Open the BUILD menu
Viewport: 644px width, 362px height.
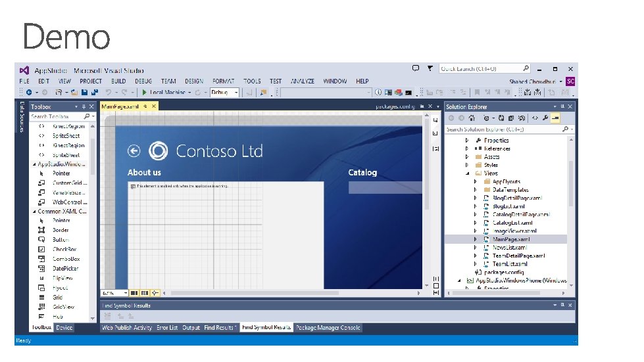[x=118, y=81]
